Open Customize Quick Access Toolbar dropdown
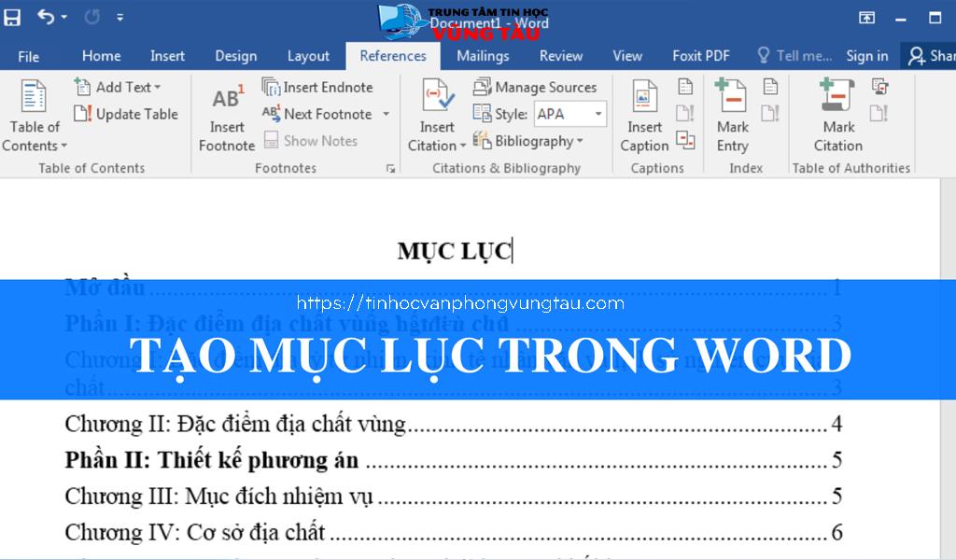Screen dimensions: 956x560 (x=120, y=17)
